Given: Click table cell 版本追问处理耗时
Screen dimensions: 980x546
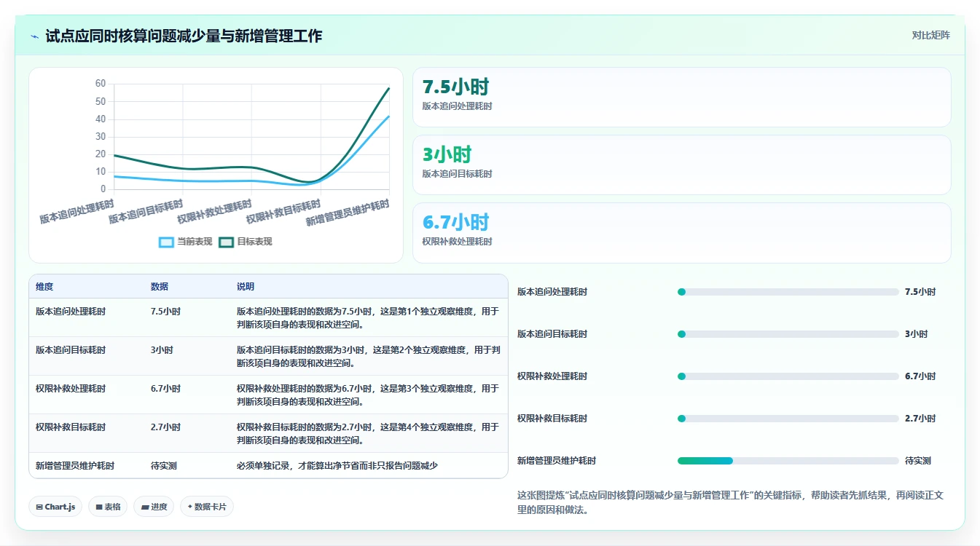Looking at the screenshot, I should 71,312.
